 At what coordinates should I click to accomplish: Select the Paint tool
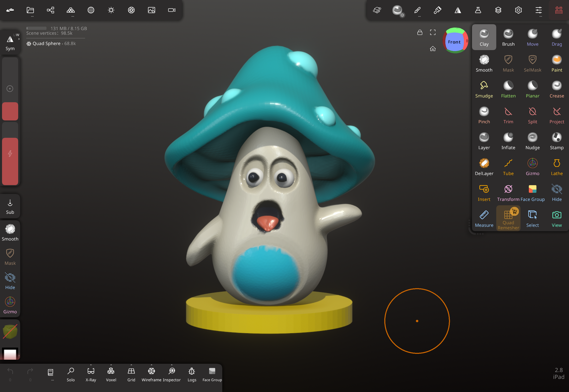(556, 63)
